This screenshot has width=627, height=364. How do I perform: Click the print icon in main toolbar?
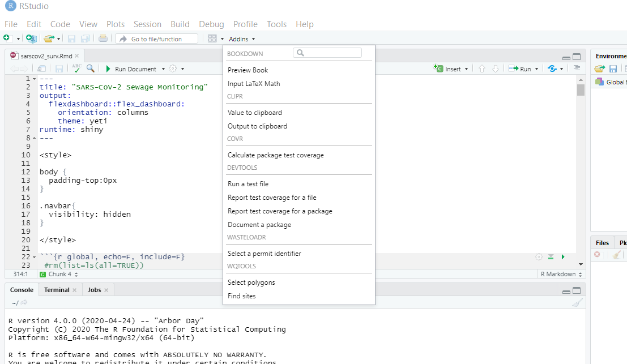point(103,38)
